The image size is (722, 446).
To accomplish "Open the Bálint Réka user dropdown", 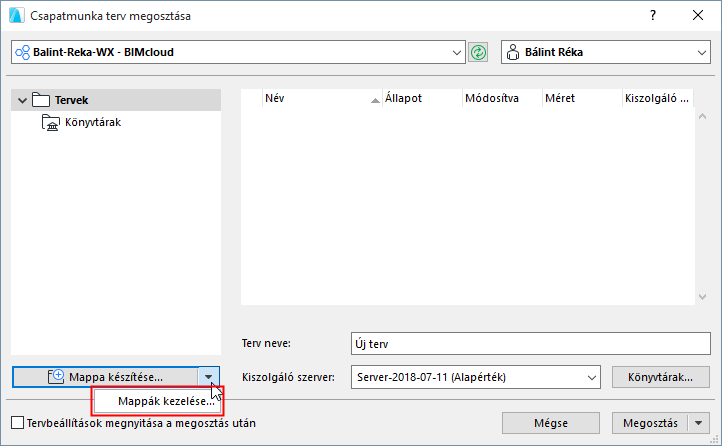I will pyautogui.click(x=701, y=52).
